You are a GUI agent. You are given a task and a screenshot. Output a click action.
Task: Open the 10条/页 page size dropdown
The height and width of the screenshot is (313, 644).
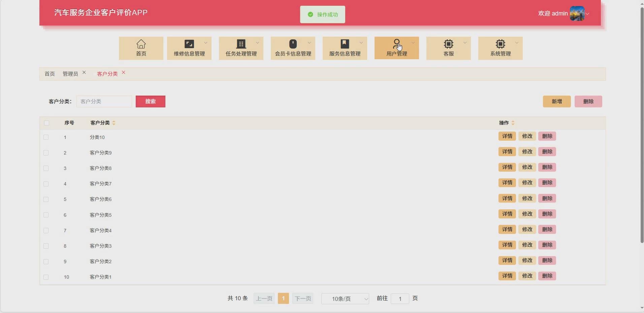click(345, 299)
